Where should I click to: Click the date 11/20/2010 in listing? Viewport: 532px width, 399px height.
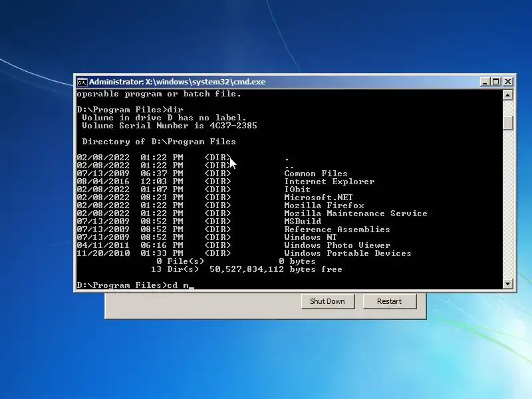[103, 253]
